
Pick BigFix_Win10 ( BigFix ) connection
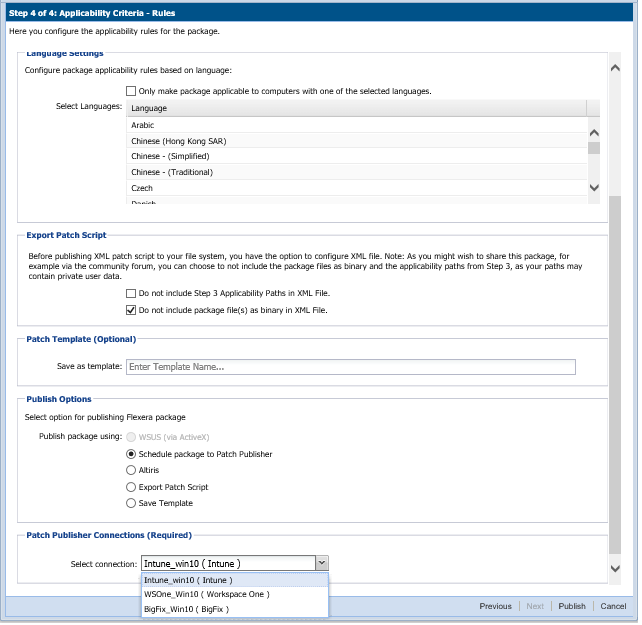[x=187, y=608]
